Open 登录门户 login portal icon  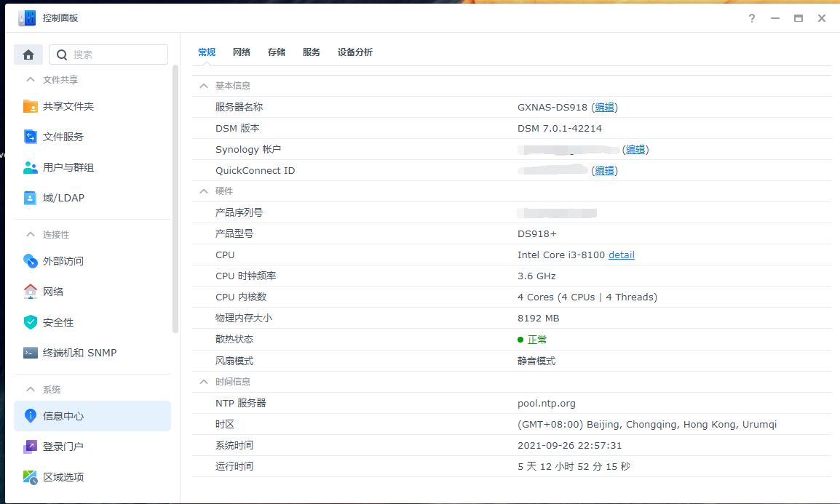(30, 447)
